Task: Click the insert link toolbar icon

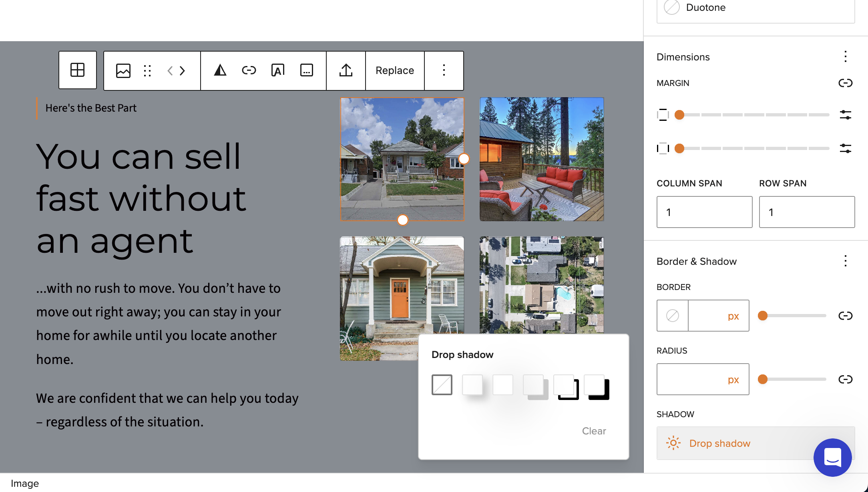Action: coord(249,70)
